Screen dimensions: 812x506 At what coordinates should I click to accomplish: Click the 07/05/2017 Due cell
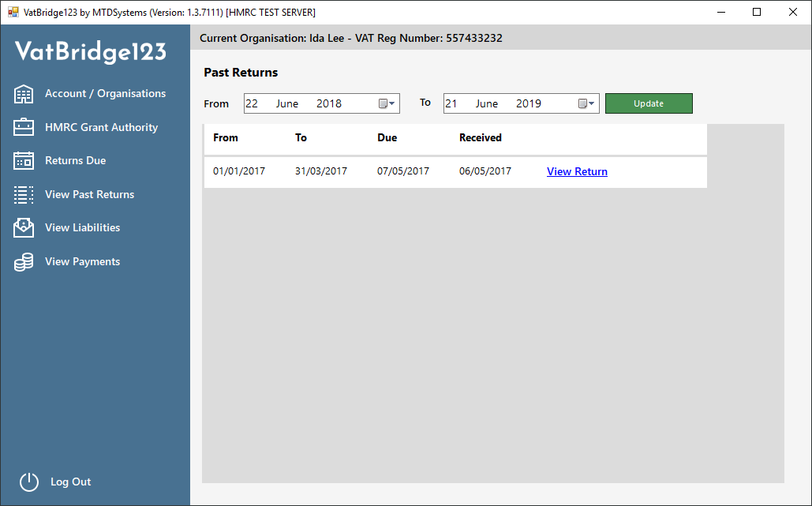[403, 171]
